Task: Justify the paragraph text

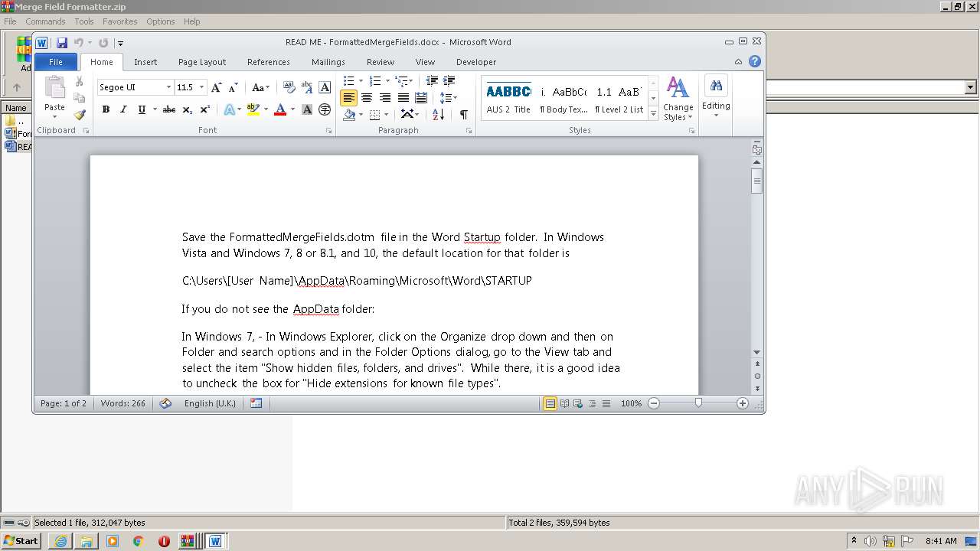Action: tap(403, 97)
